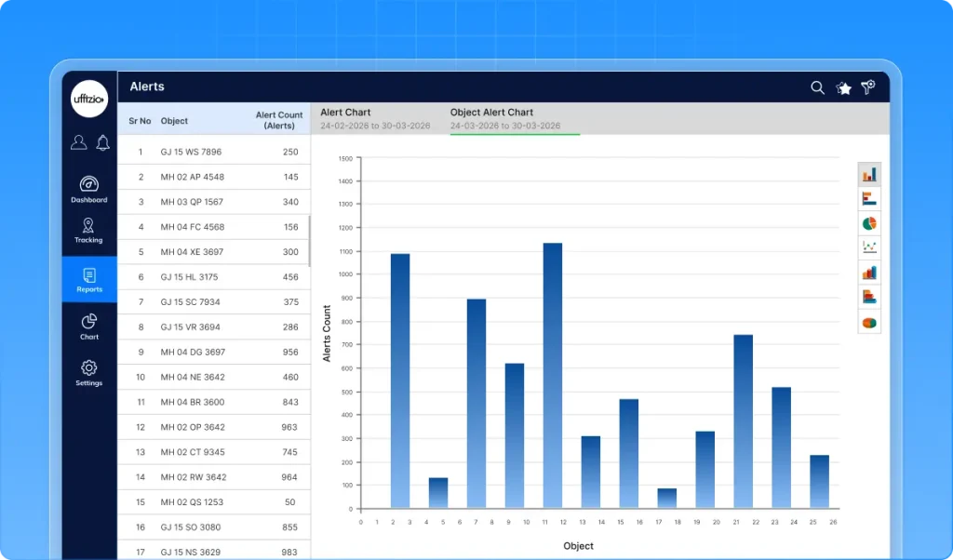Click the alerts table vertical scrollbar
This screenshot has height=560, width=953.
(x=309, y=242)
